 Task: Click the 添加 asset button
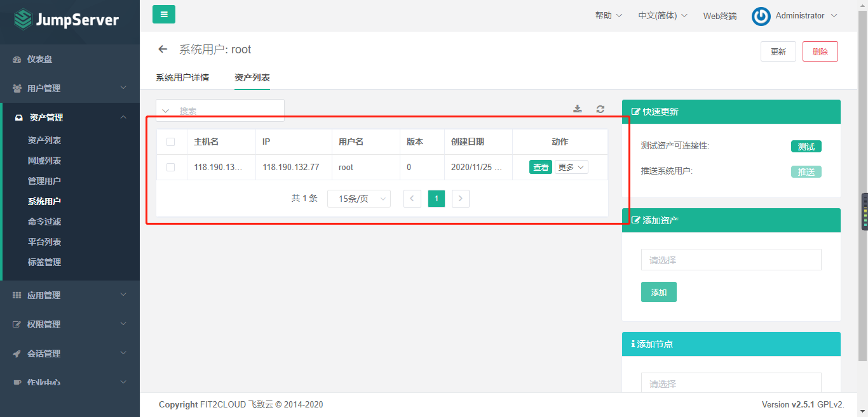[x=659, y=292]
